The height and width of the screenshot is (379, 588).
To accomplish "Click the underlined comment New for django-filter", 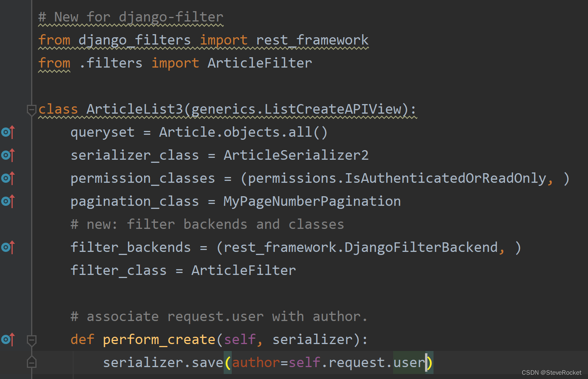I will click(130, 17).
